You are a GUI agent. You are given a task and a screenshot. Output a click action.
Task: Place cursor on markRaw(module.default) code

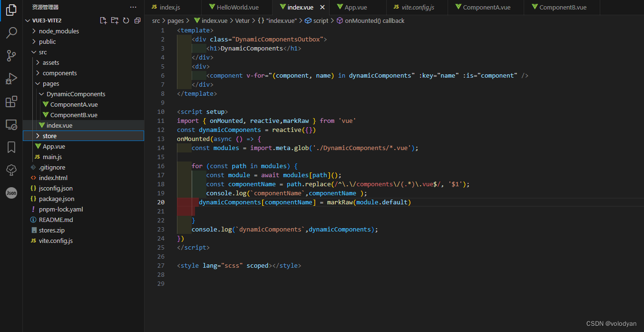click(x=369, y=202)
